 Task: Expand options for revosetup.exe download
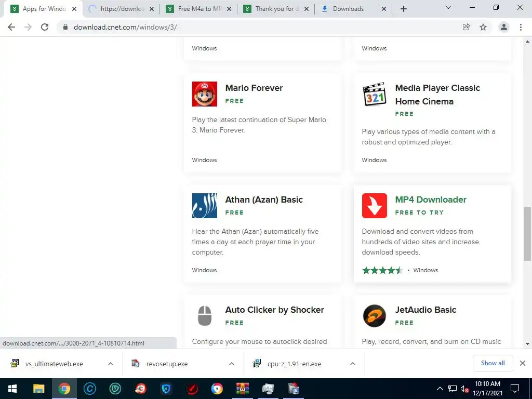(232, 364)
